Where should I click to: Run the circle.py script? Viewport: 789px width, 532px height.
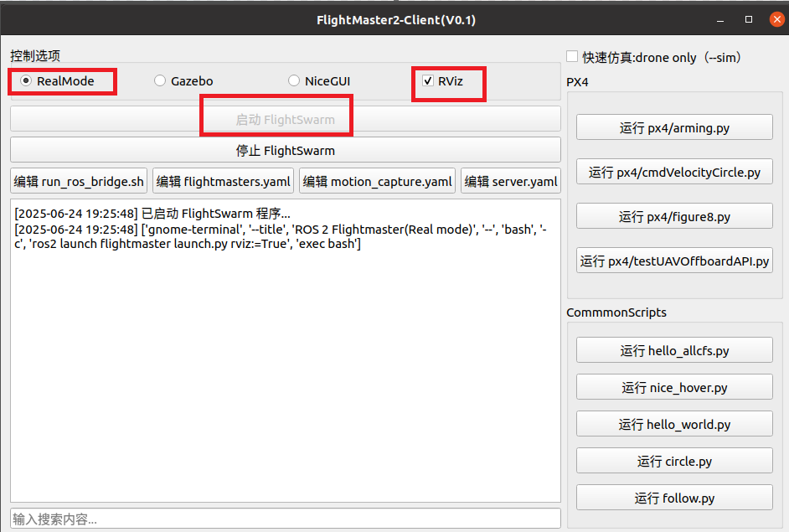674,461
